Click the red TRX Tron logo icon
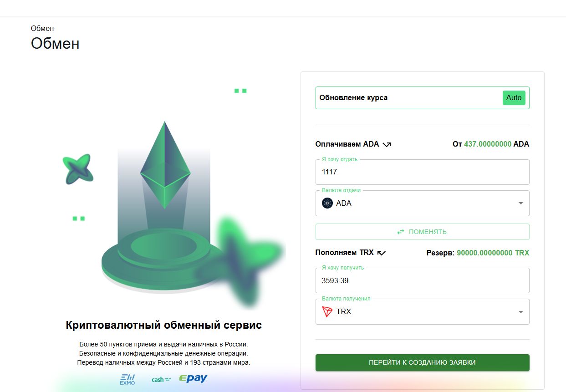 (x=327, y=311)
